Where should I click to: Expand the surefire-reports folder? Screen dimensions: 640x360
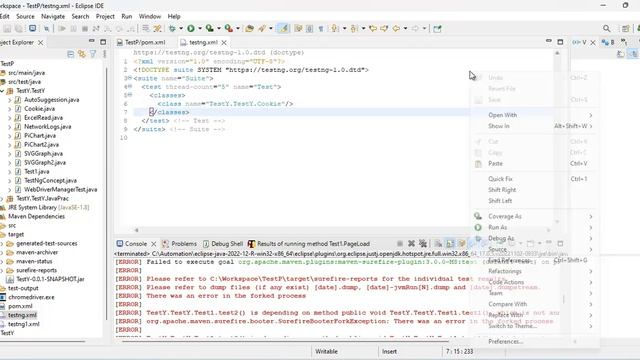pos(2,271)
